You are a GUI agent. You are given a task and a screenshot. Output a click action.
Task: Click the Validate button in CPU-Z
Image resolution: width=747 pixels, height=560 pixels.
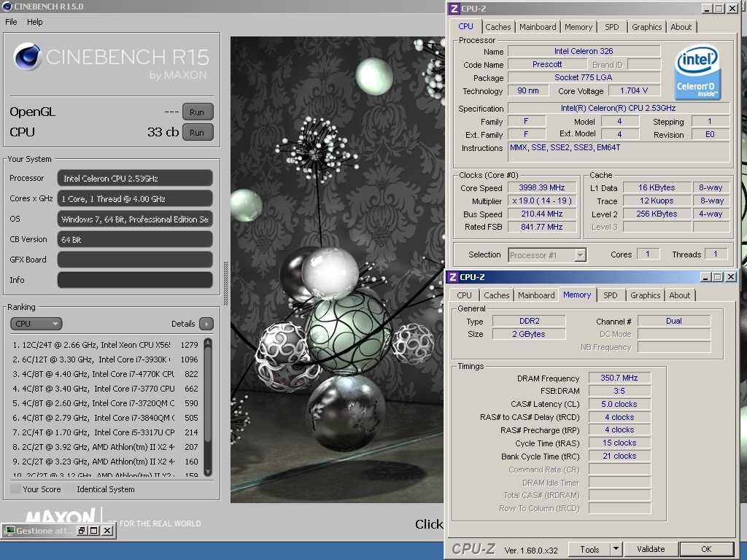coord(651,549)
